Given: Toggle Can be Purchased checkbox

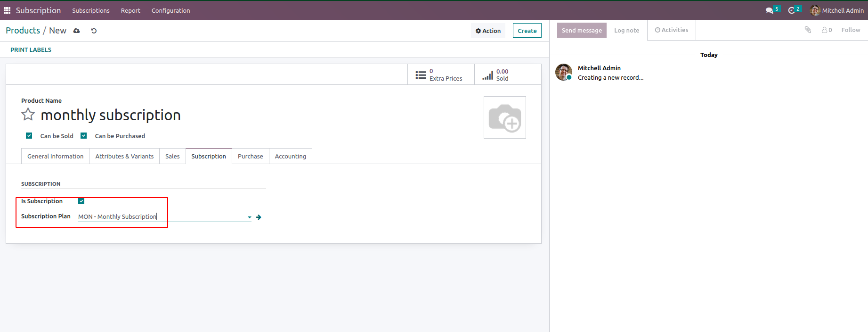Looking at the screenshot, I should [84, 136].
